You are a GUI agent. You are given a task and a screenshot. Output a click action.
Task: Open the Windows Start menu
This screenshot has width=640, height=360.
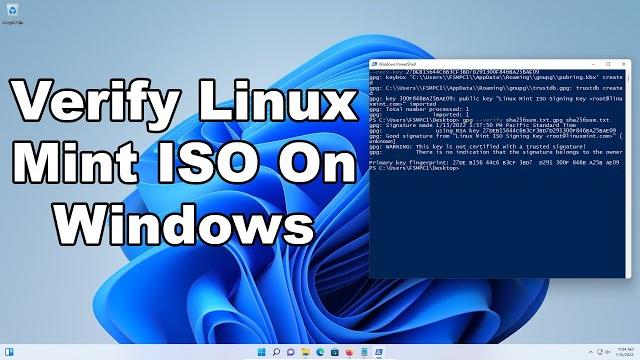coord(261,352)
